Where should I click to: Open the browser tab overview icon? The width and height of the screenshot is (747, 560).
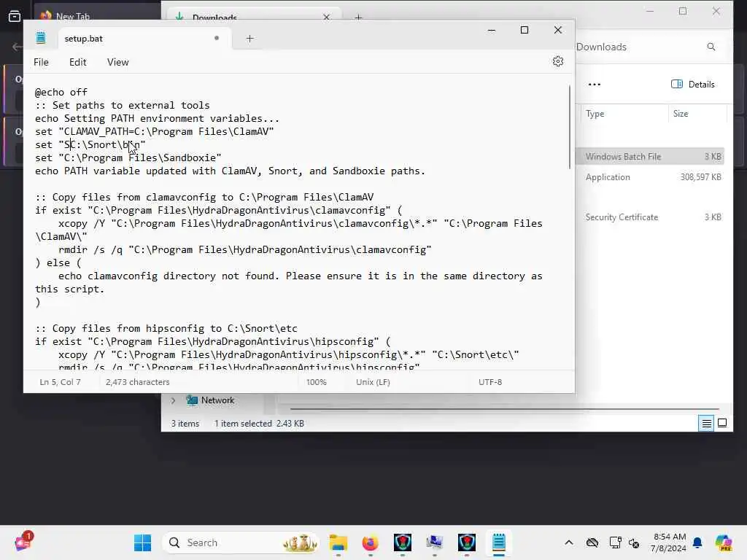15,16
